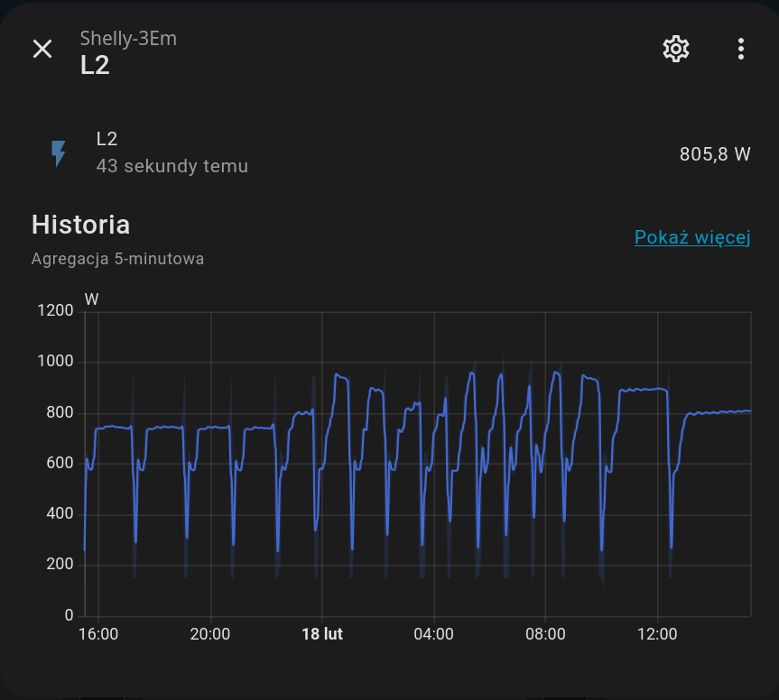Click the '12:00' time axis label
Viewport: 779px width, 700px height.
click(x=657, y=634)
